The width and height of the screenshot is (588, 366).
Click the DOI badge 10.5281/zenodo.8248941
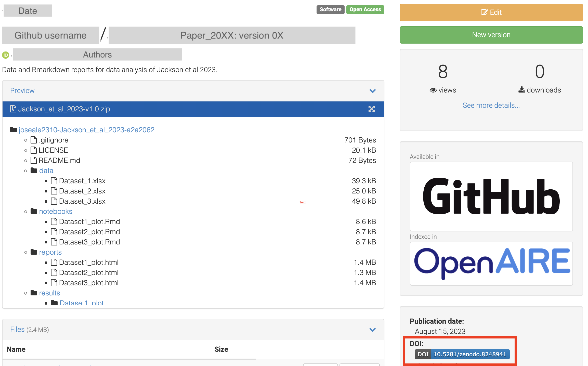tap(462, 354)
